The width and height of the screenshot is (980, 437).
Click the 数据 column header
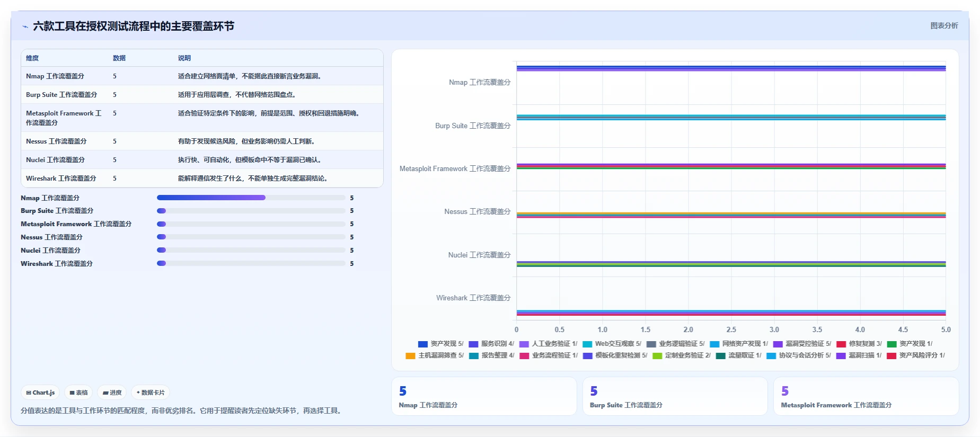pos(119,58)
